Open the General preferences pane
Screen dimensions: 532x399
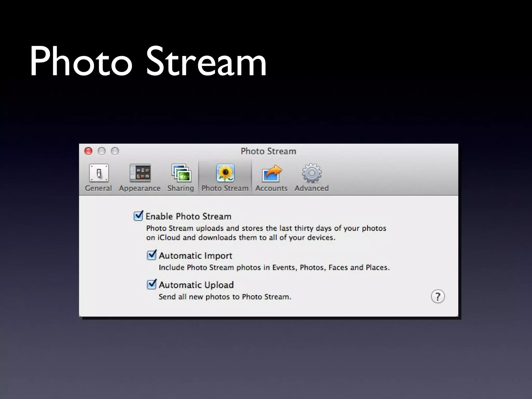[x=98, y=178]
